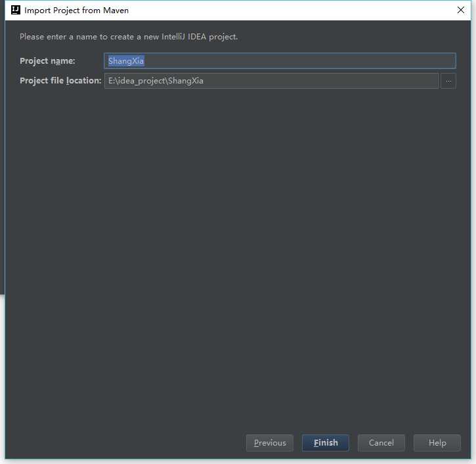This screenshot has width=476, height=464.
Task: Close the Import Project from Maven window
Action: [x=460, y=10]
